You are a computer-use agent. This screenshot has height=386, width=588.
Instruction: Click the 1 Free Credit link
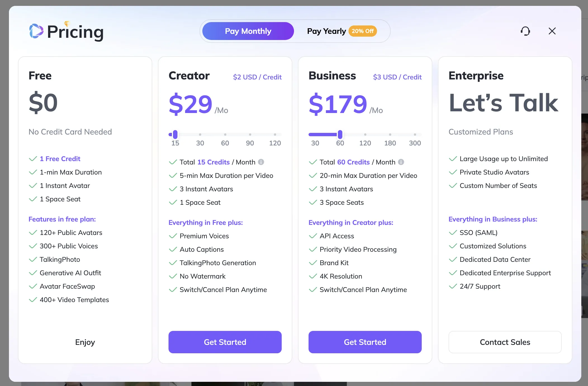pyautogui.click(x=60, y=159)
